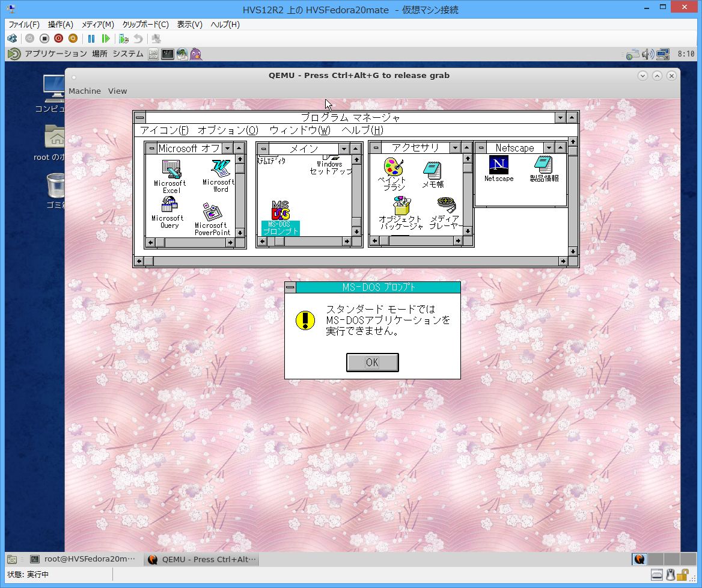Click the orange Save state toolbar button
Image resolution: width=702 pixels, height=588 pixels.
pos(73,38)
